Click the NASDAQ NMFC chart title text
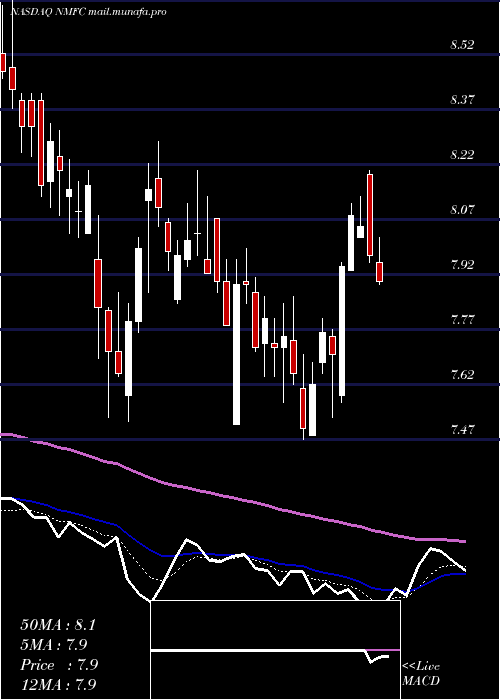The width and height of the screenshot is (500, 700). coord(88,12)
